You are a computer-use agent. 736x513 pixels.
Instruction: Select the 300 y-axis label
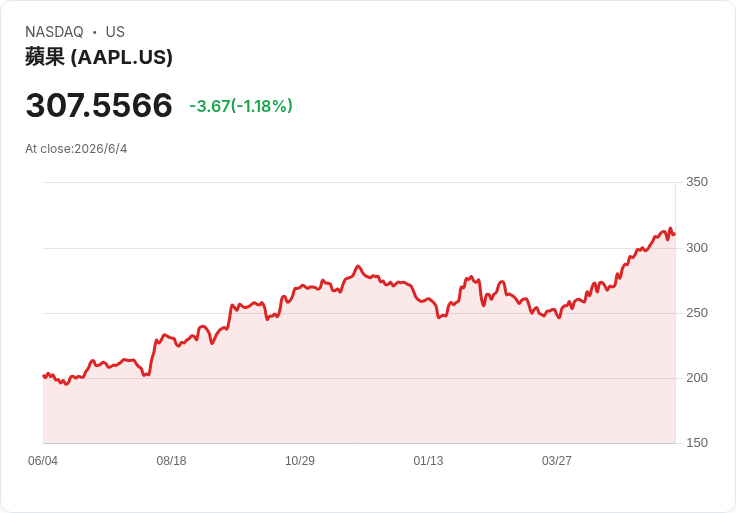point(697,247)
